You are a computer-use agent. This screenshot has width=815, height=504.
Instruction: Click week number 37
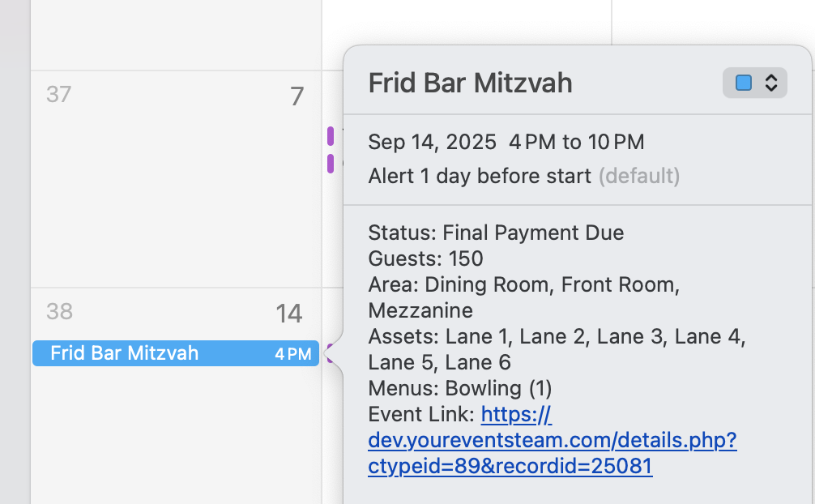(58, 95)
